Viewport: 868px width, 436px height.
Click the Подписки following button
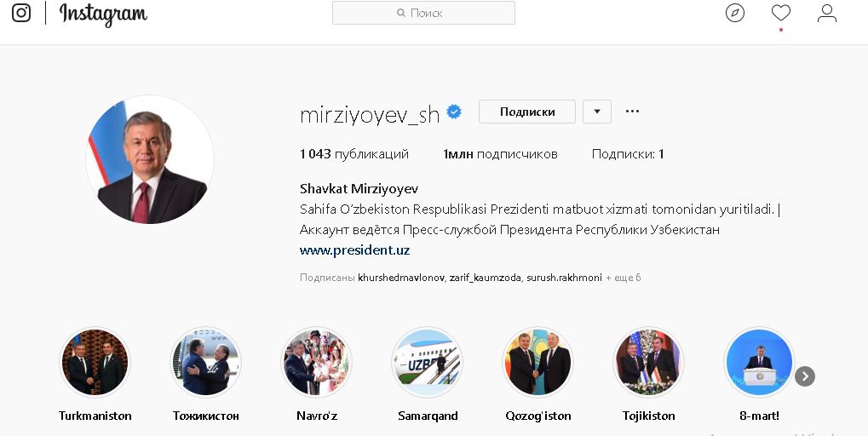tap(527, 112)
